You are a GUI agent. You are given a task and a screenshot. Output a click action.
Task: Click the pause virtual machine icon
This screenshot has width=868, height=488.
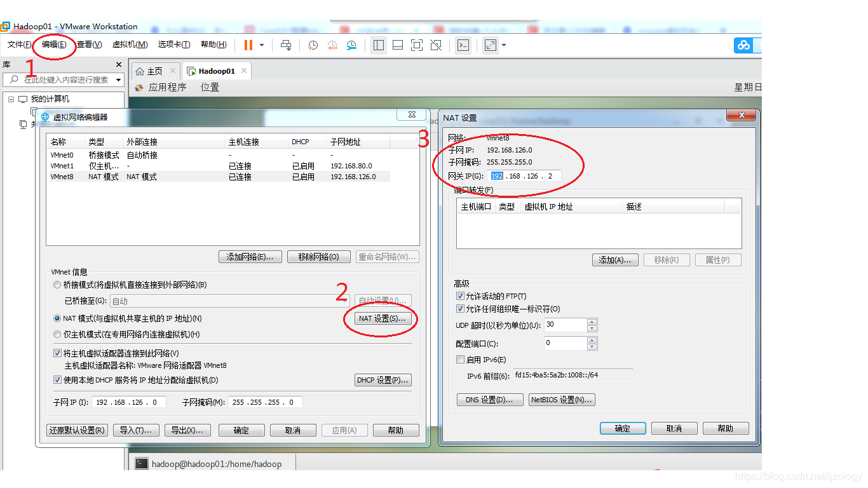(248, 44)
